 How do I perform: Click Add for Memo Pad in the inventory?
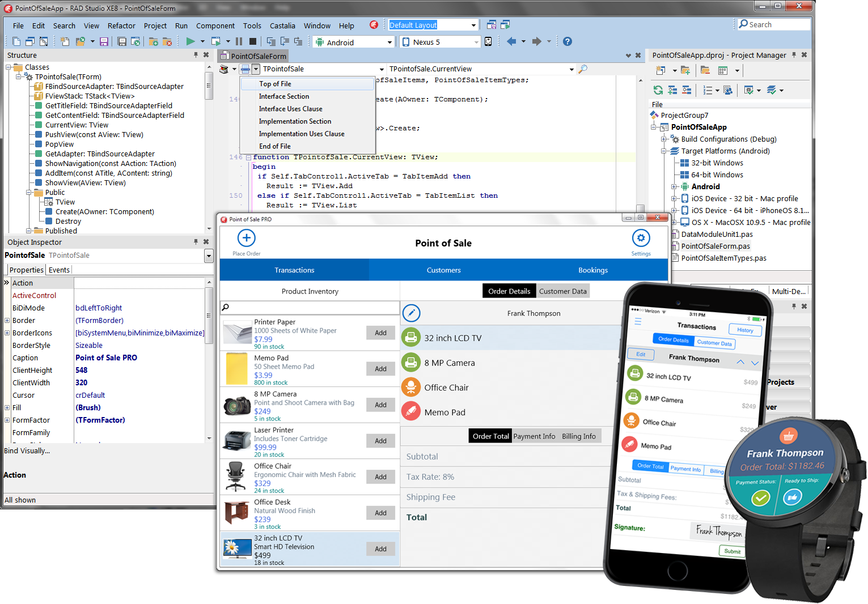pyautogui.click(x=380, y=369)
